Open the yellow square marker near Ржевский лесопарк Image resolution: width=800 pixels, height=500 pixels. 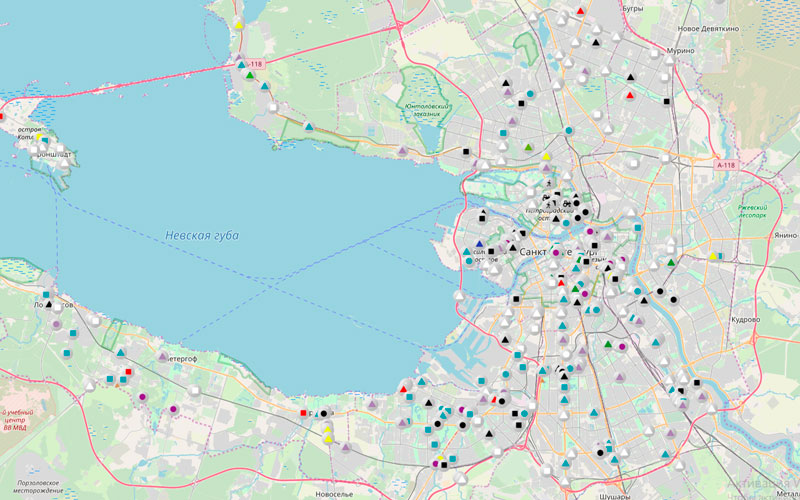click(x=713, y=256)
